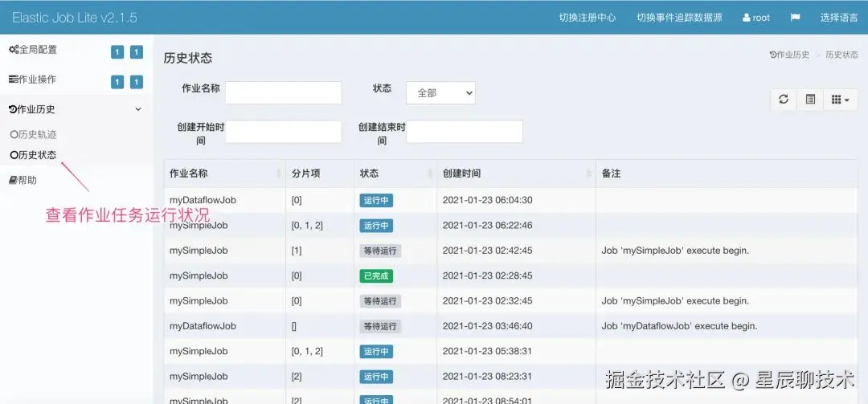Open the root user menu

click(x=756, y=17)
